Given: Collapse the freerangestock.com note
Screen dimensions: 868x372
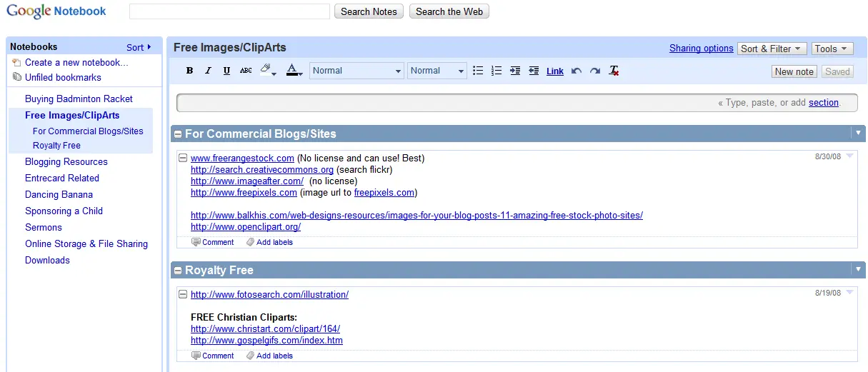Looking at the screenshot, I should pos(183,158).
